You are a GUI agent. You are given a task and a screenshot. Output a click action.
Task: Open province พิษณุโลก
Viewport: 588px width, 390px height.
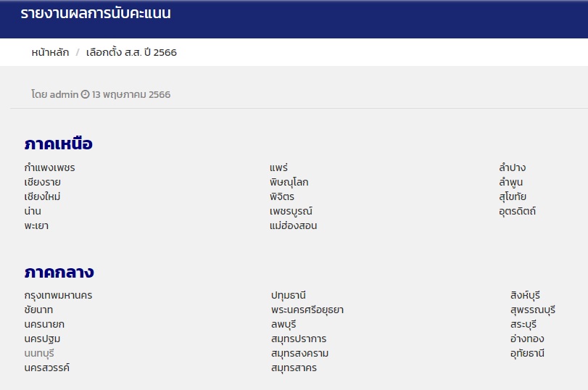point(289,182)
